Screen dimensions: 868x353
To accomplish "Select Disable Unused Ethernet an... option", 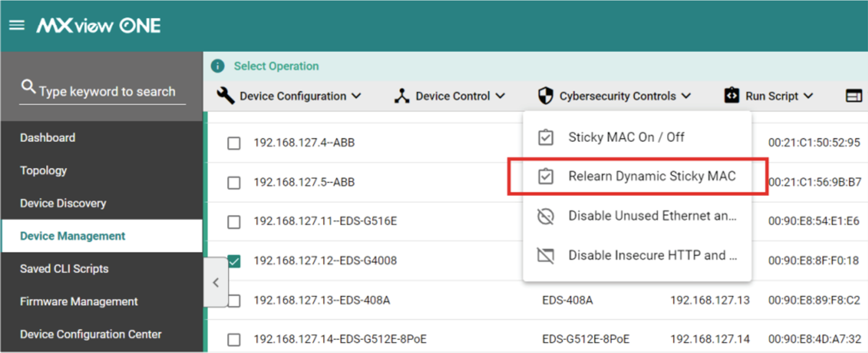I will [x=637, y=216].
